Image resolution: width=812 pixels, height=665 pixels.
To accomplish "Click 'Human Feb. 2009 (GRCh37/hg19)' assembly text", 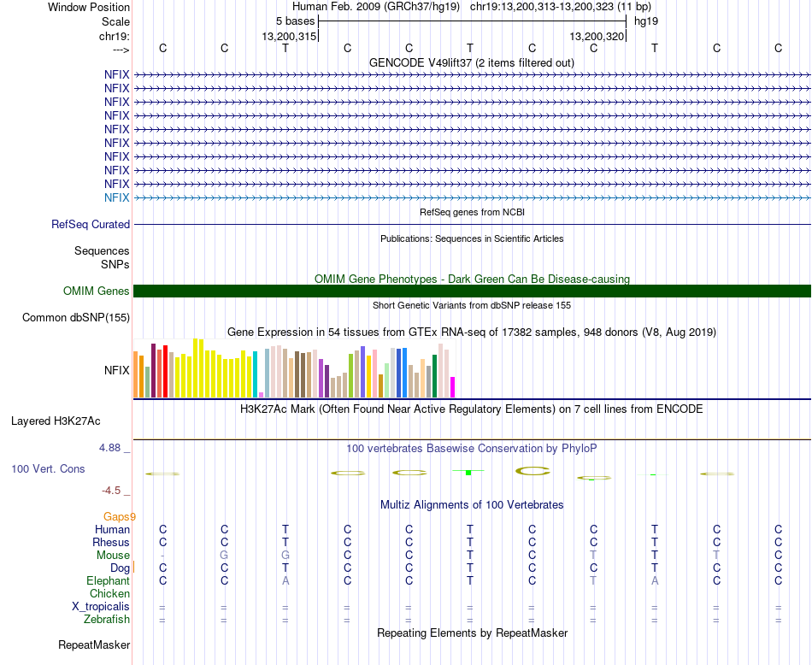I will (376, 7).
